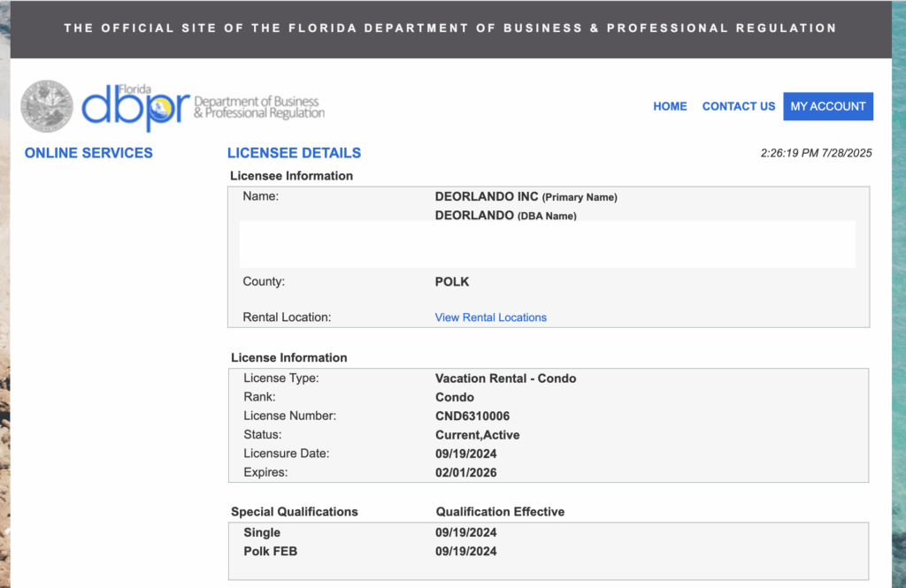Screen dimensions: 906x588
Task: Click the ONLINE SERVICES heading
Action: coord(88,153)
